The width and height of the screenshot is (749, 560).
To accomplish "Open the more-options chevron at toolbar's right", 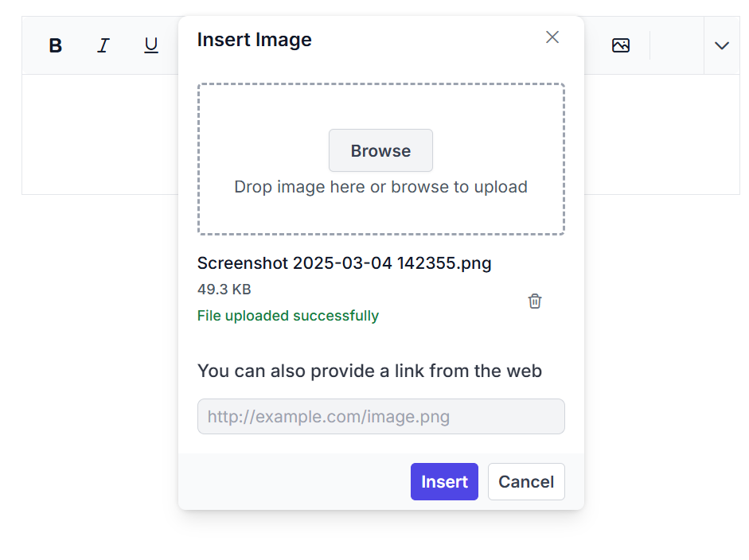I will coord(722,45).
